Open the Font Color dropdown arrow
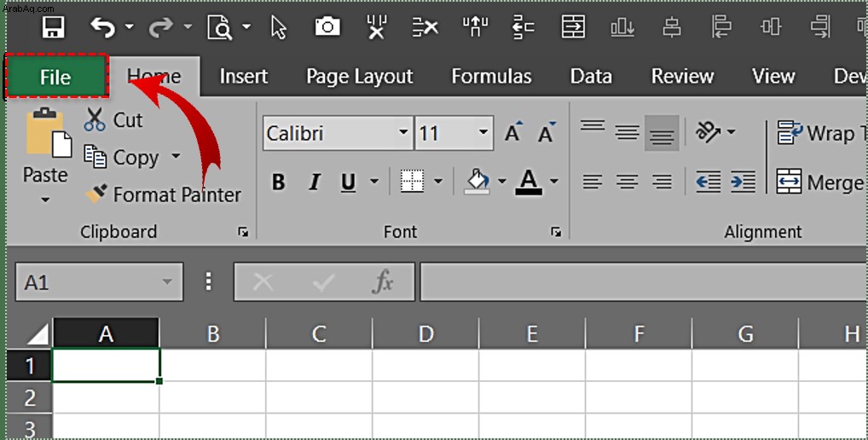This screenshot has width=868, height=440. pos(554,181)
